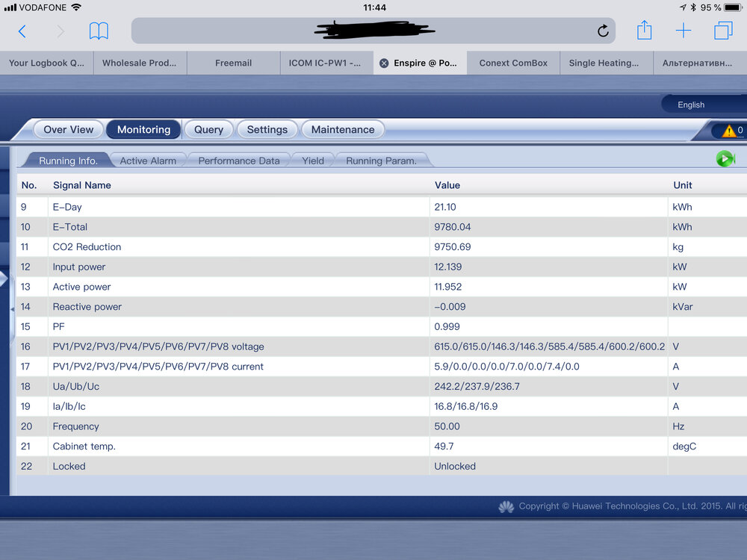This screenshot has width=747, height=560.
Task: Open Settings menu
Action: pyautogui.click(x=267, y=129)
